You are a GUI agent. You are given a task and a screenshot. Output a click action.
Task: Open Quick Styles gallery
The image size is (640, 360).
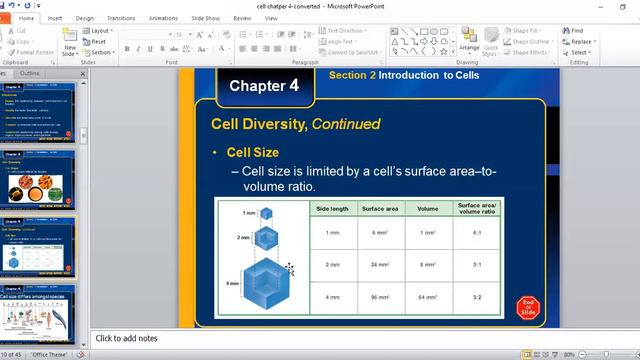pos(491,42)
